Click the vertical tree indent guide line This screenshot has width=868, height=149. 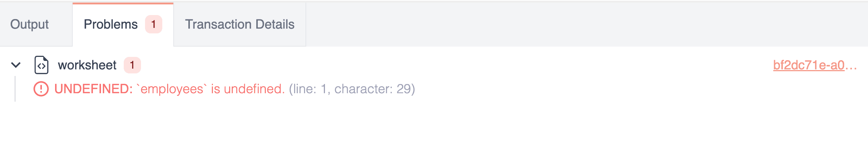15,89
